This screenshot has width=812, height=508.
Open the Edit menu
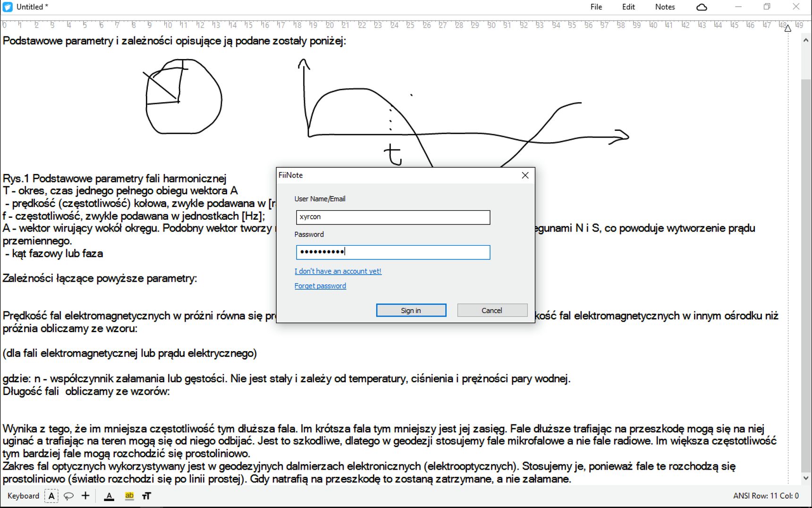[x=628, y=7]
